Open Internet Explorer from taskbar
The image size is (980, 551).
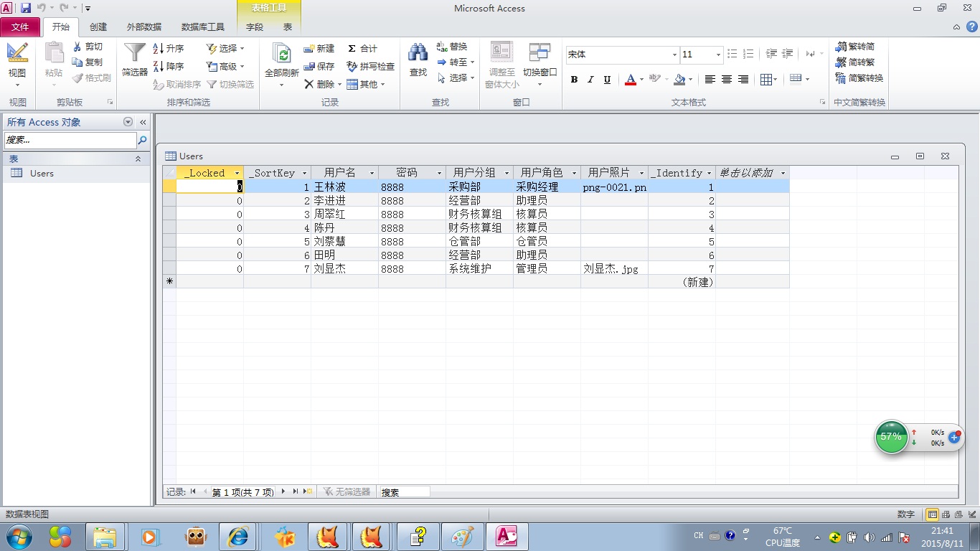pyautogui.click(x=238, y=536)
